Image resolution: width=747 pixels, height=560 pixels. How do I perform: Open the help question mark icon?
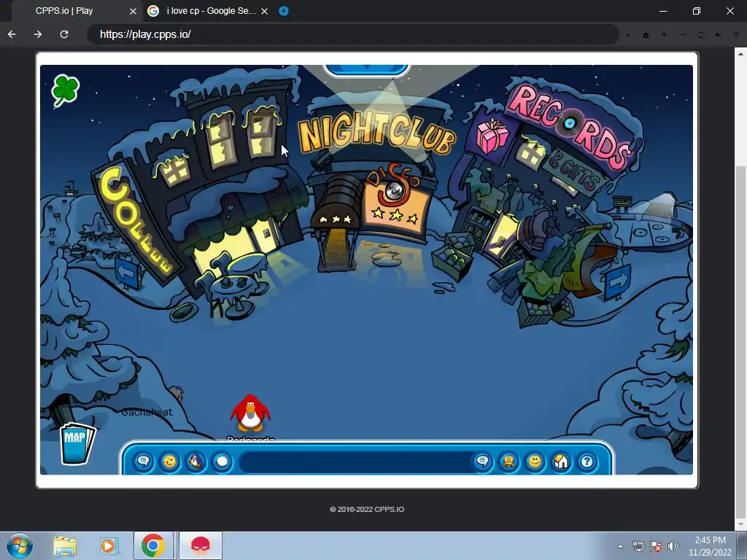click(587, 462)
